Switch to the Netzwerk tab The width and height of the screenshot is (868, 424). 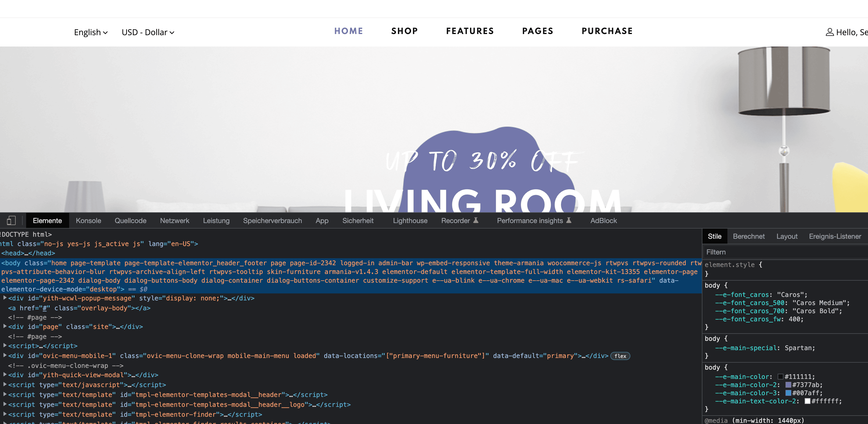click(175, 221)
